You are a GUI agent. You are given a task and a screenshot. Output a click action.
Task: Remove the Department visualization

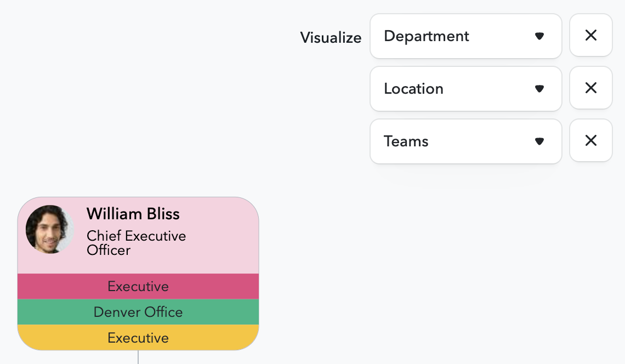click(x=591, y=35)
